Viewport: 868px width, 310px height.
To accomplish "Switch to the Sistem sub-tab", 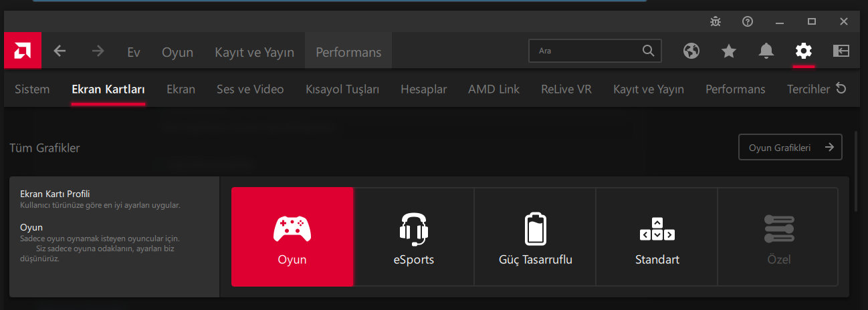I will (x=32, y=89).
